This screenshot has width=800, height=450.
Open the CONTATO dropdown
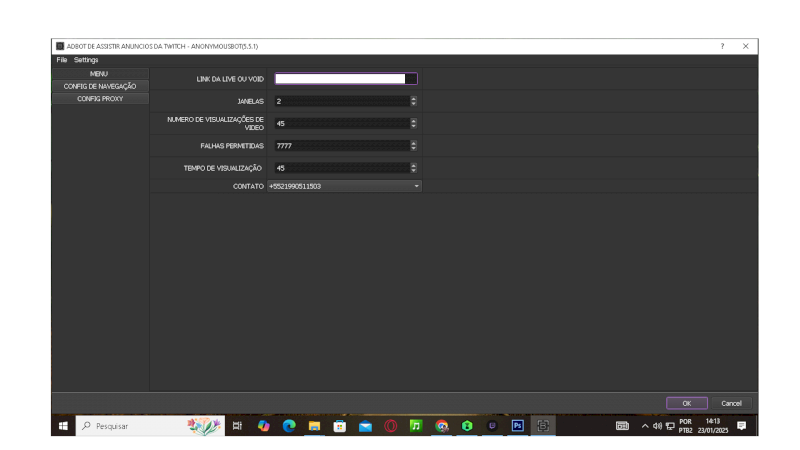[x=344, y=186]
